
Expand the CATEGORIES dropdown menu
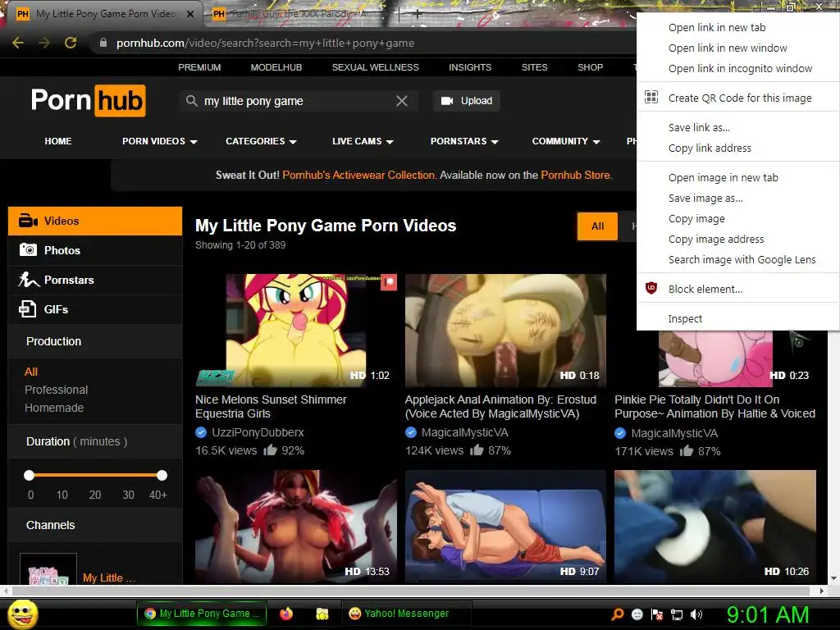[x=261, y=141]
